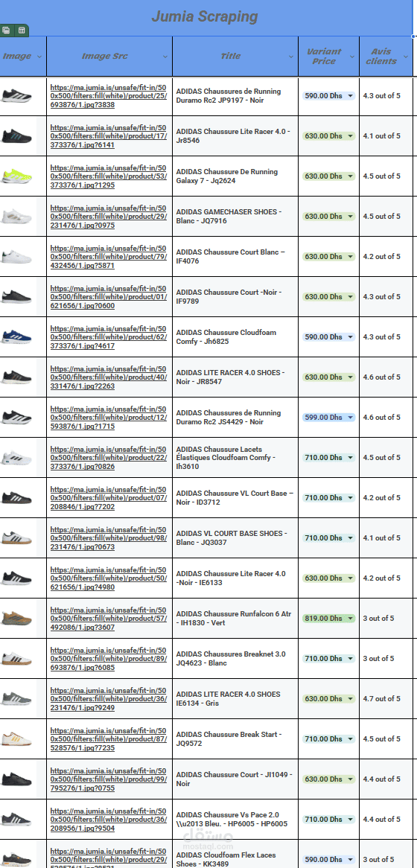Open image link ending 1.jpg?7202
Viewport: 417px width, 868px height.
(x=109, y=498)
